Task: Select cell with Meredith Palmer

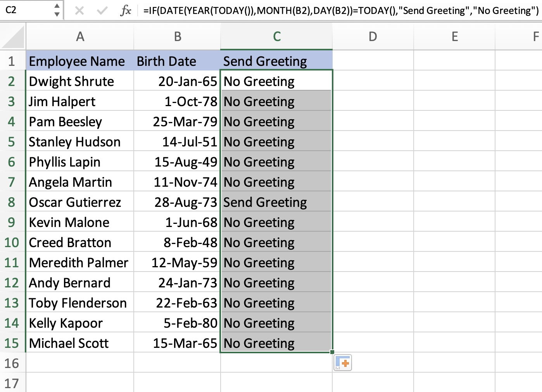Action: point(80,262)
